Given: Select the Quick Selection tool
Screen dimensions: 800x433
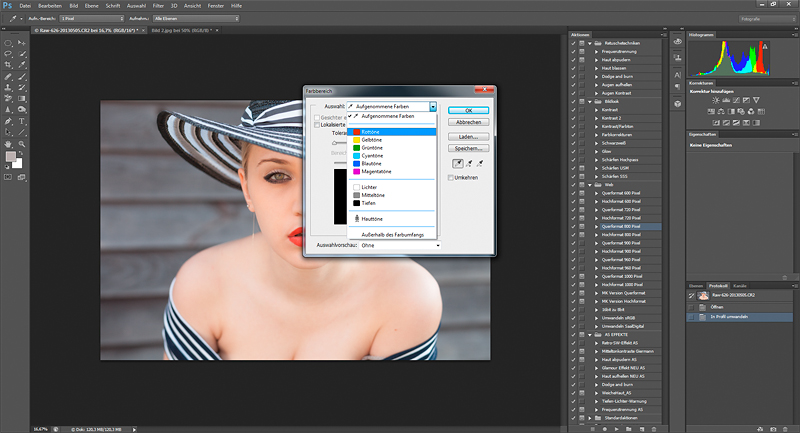Looking at the screenshot, I should pyautogui.click(x=22, y=54).
